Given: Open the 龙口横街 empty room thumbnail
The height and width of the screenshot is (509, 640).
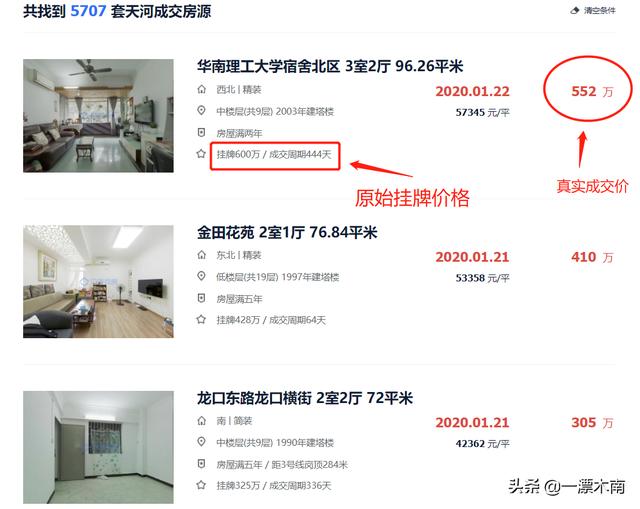Looking at the screenshot, I should tap(98, 447).
